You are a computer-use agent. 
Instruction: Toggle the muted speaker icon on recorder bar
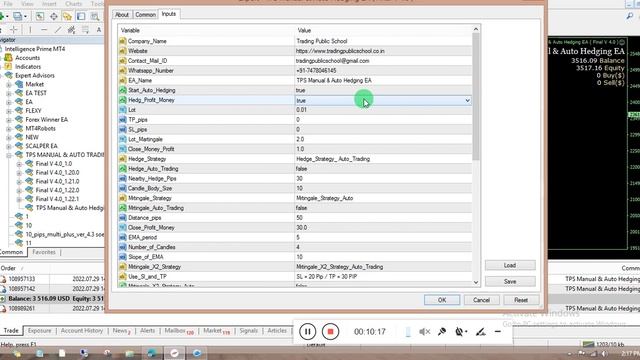(x=424, y=331)
